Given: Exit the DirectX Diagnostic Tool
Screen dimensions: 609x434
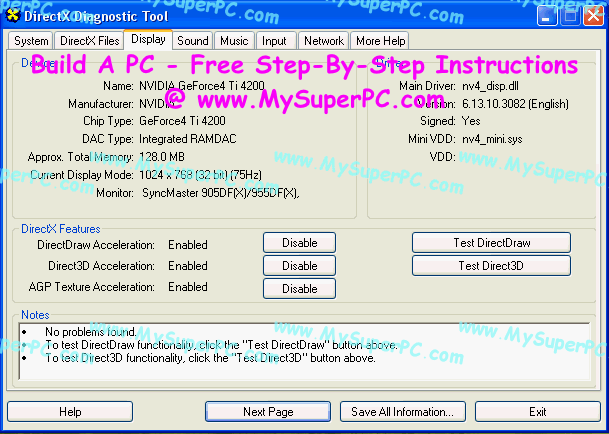Looking at the screenshot, I should (538, 412).
